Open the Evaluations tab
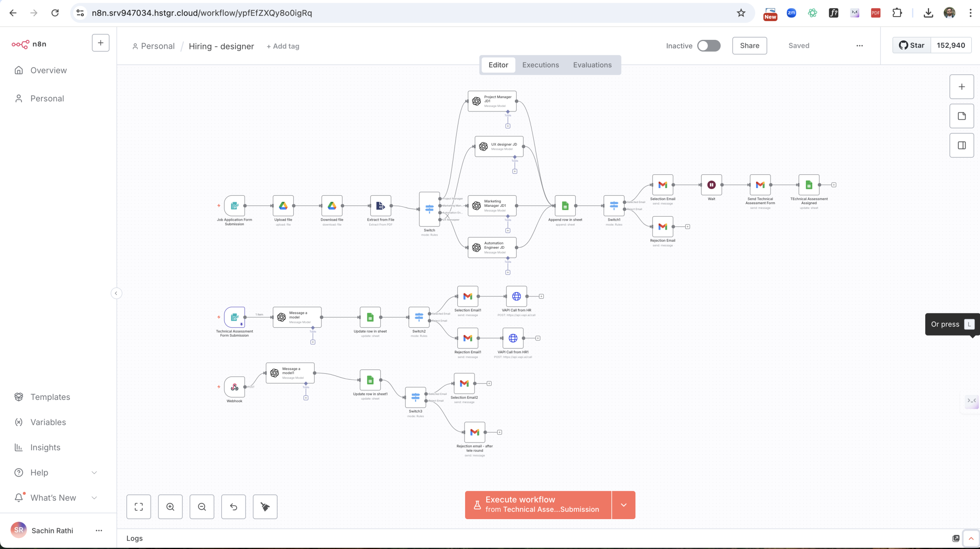Screen dimensions: 980x549 click(x=592, y=65)
